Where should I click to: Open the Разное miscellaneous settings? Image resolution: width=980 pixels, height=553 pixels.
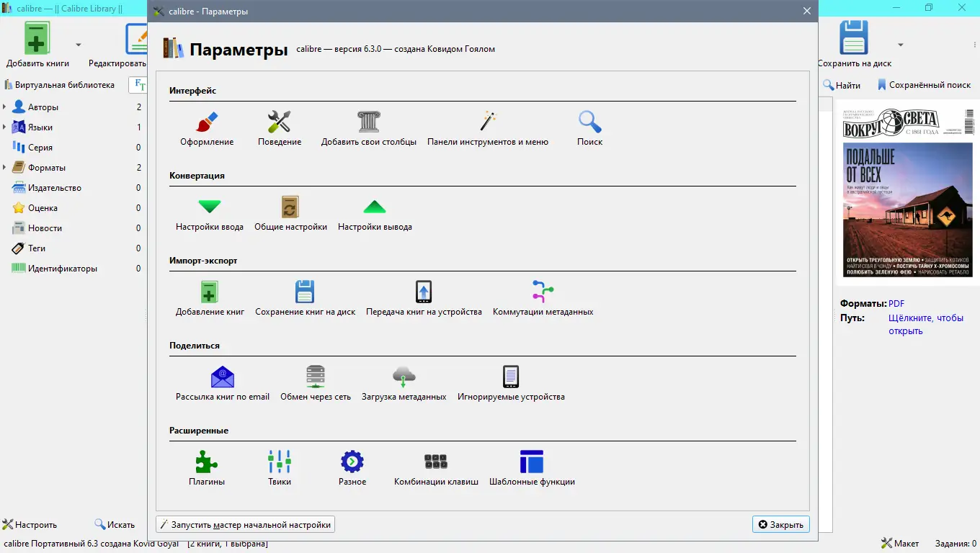(x=352, y=469)
